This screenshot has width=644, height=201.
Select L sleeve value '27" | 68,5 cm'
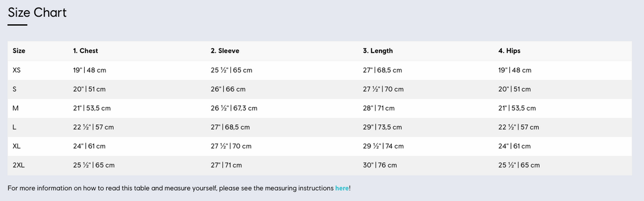(x=230, y=127)
